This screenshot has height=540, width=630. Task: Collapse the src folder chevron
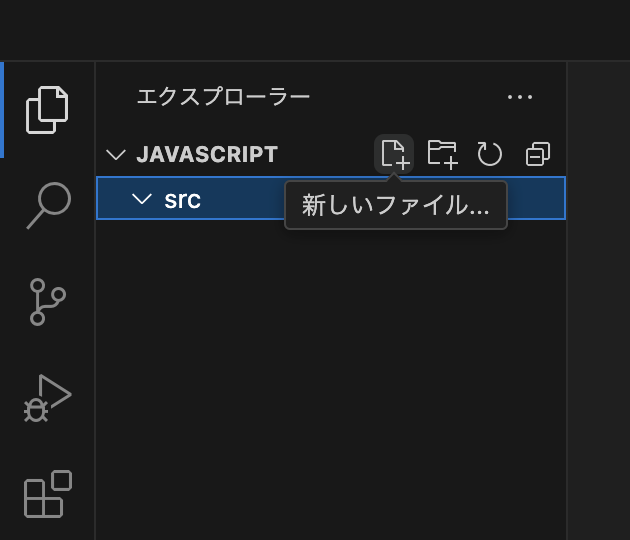pyautogui.click(x=142, y=199)
